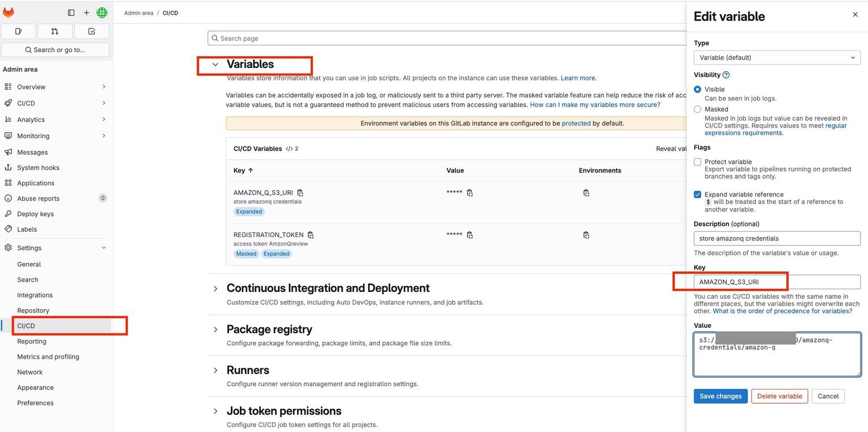Expand Continuous Integration and Deployment section
This screenshot has width=868, height=432.
(215, 289)
